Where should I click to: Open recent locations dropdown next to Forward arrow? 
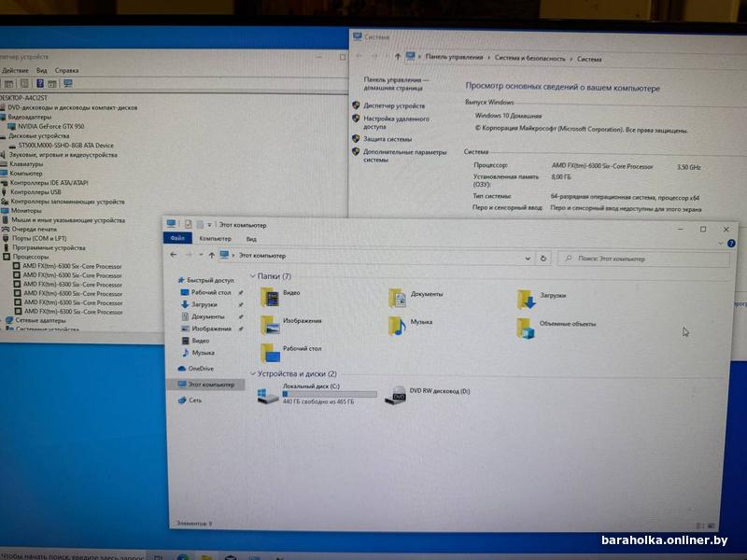point(201,255)
